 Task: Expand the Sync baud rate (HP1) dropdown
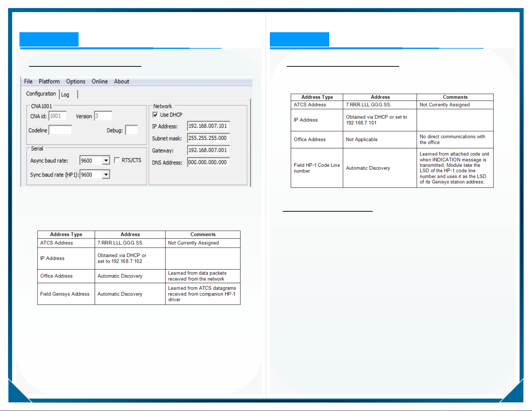pyautogui.click(x=106, y=174)
